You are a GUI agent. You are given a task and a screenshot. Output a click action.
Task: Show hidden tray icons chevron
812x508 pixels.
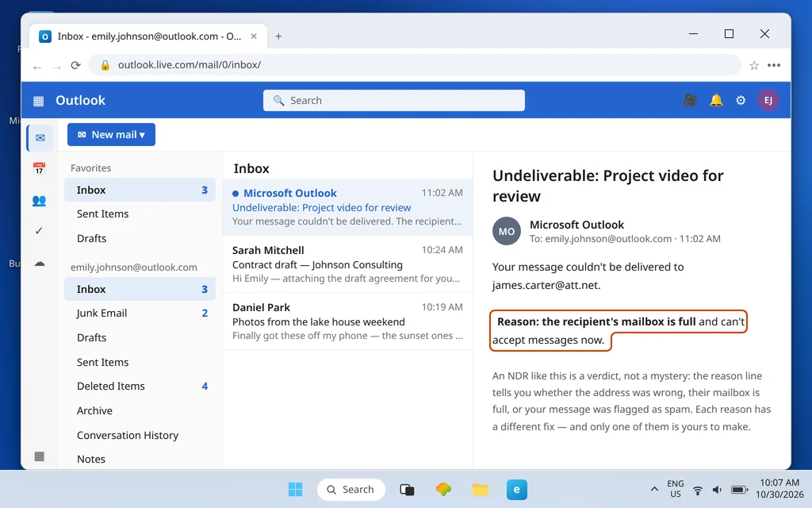tap(654, 489)
